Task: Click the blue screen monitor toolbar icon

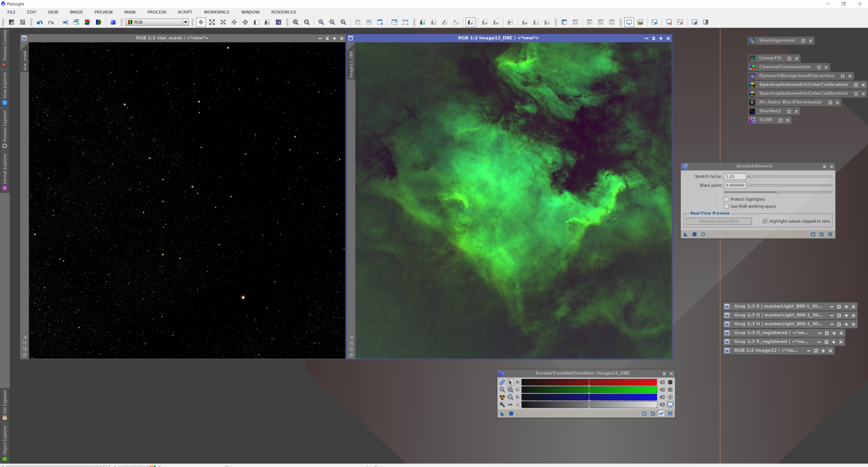Action: (629, 22)
